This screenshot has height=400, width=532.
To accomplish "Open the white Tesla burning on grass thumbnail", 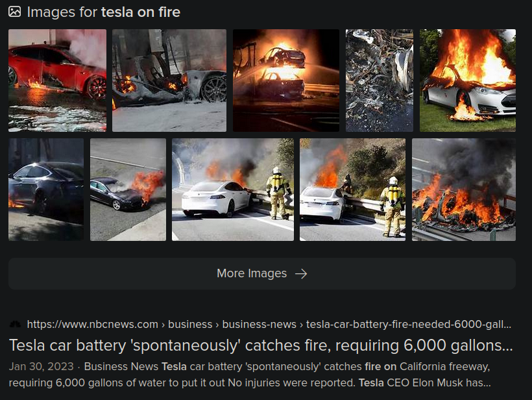I will coord(468,81).
